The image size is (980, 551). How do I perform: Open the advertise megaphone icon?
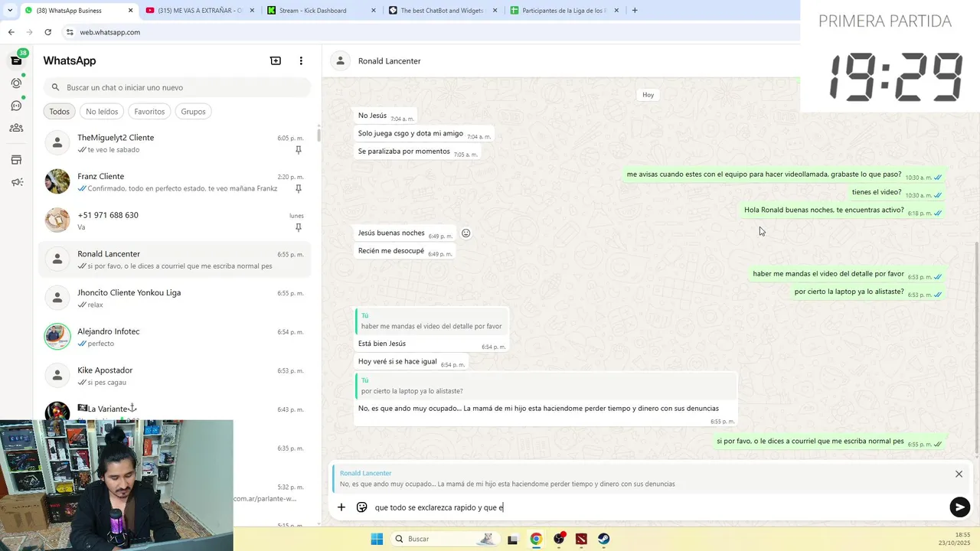16,182
